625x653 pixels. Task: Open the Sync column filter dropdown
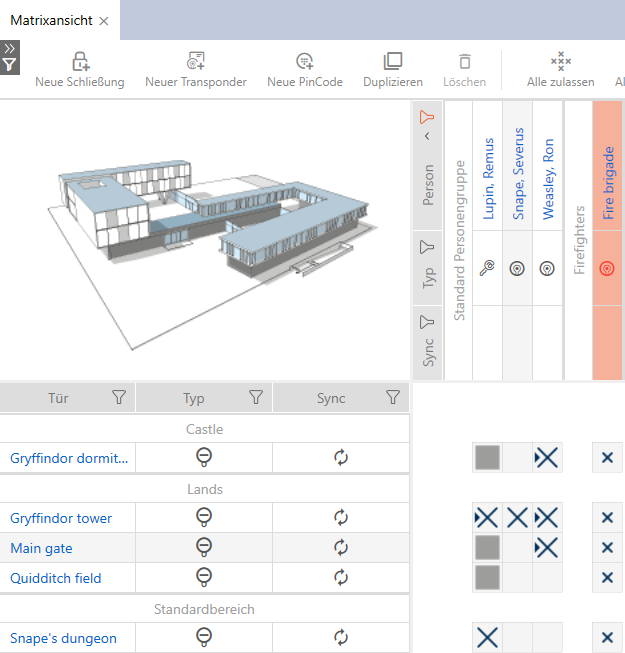[393, 398]
